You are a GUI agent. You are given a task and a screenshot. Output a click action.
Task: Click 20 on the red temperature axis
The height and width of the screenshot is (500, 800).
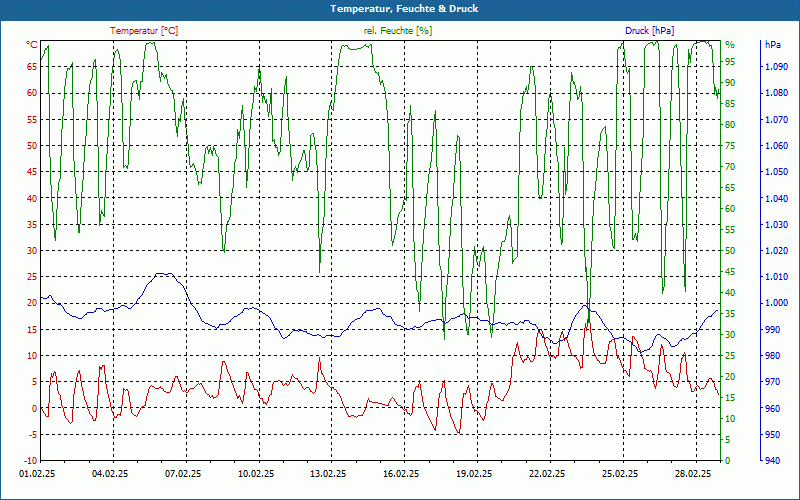coord(33,303)
